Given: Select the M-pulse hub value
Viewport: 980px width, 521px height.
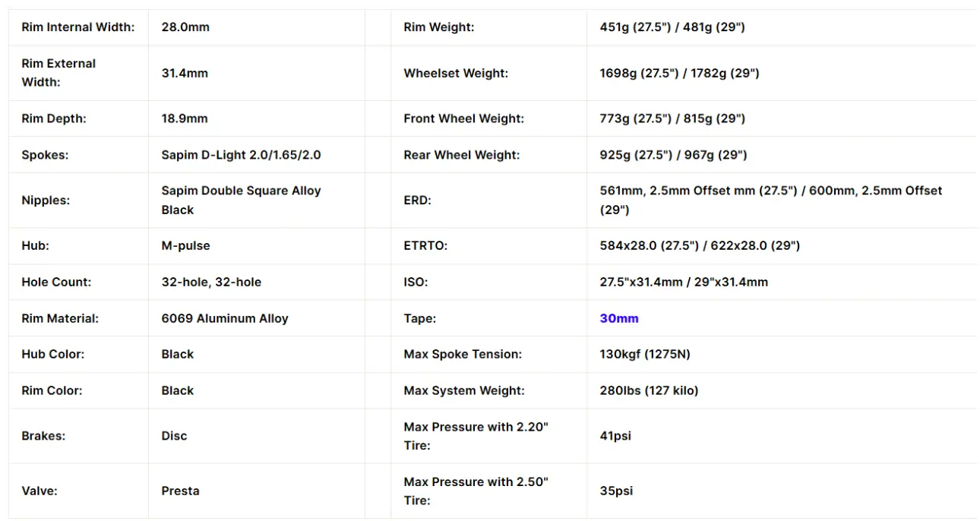Looking at the screenshot, I should click(x=185, y=246).
